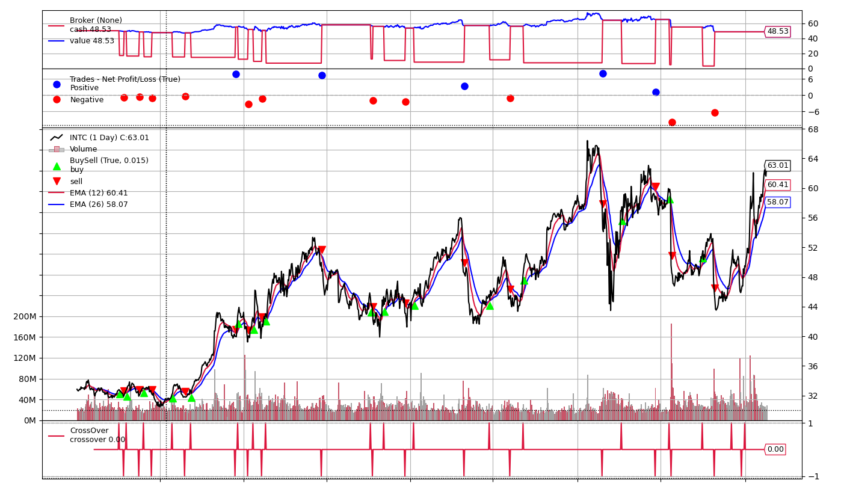The height and width of the screenshot is (504, 844).
Task: Click the highest red sell marker on the chart
Action: point(655,187)
